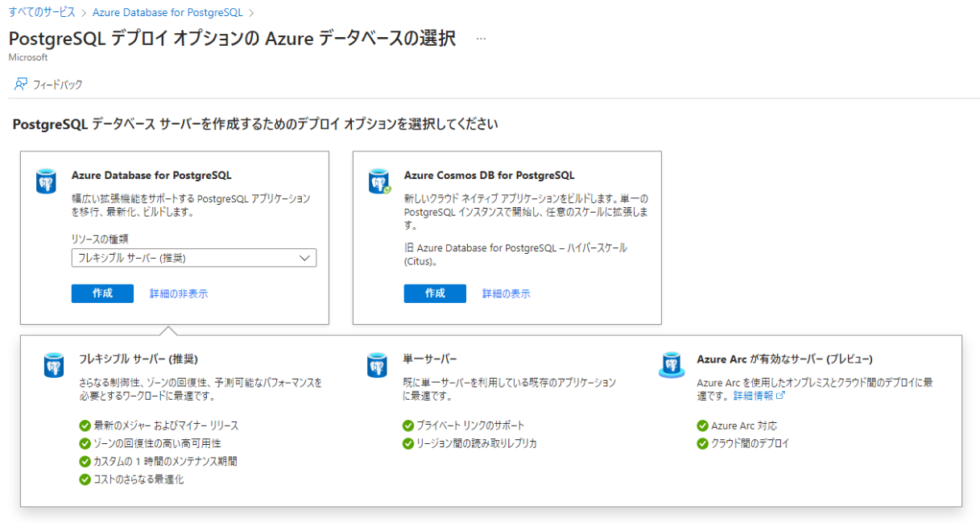Viewport: 980px width, 523px height.
Task: Open the 詳細情報 link for Azure Arc
Action: (753, 396)
